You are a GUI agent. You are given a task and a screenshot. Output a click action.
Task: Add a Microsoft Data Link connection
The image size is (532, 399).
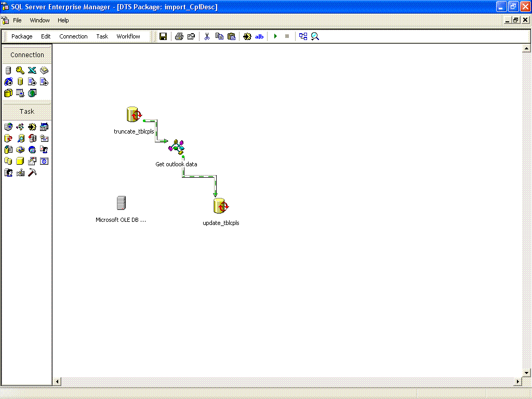coord(20,93)
